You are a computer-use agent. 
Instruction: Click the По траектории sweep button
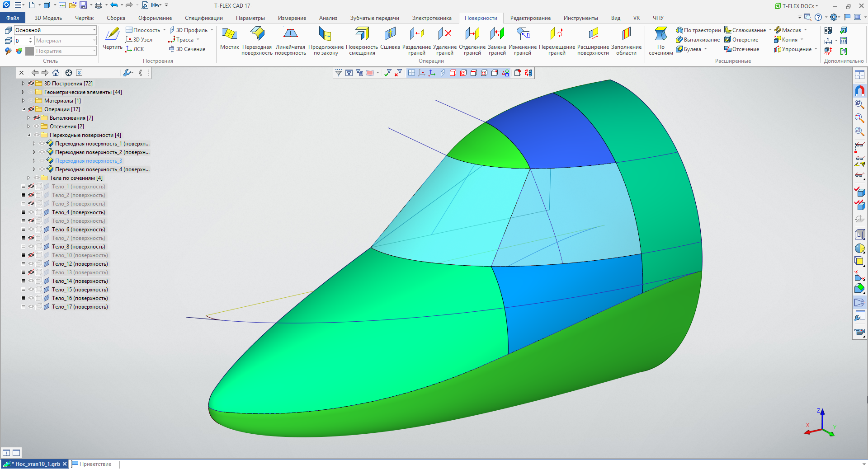(x=698, y=30)
